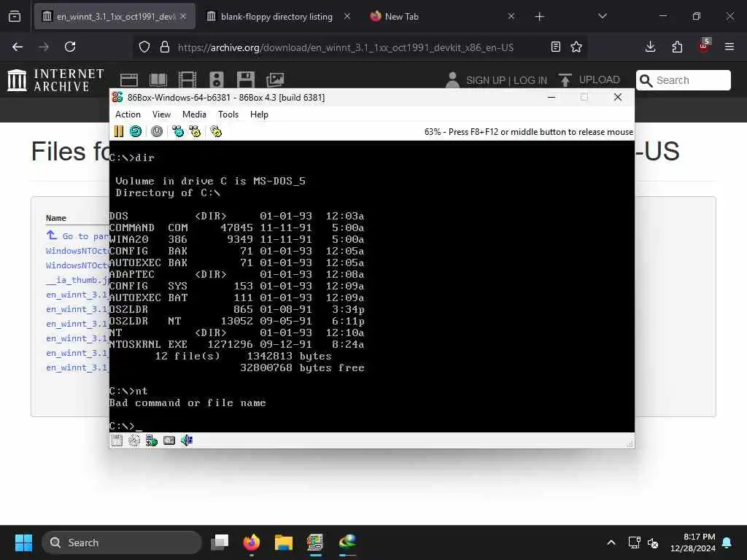Toggle Firefox reader view
The height and width of the screenshot is (560, 747).
pyautogui.click(x=555, y=47)
